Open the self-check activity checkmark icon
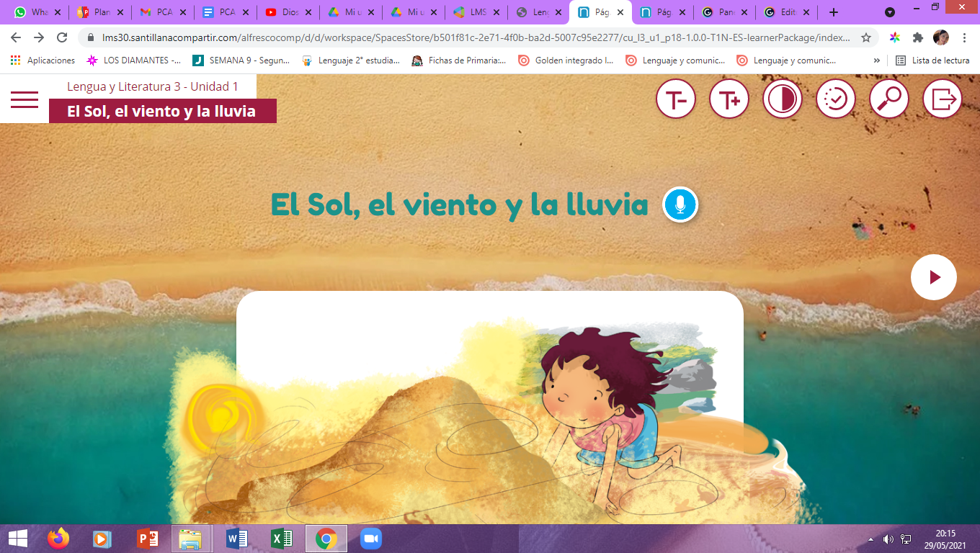This screenshot has height=553, width=980. click(x=835, y=99)
